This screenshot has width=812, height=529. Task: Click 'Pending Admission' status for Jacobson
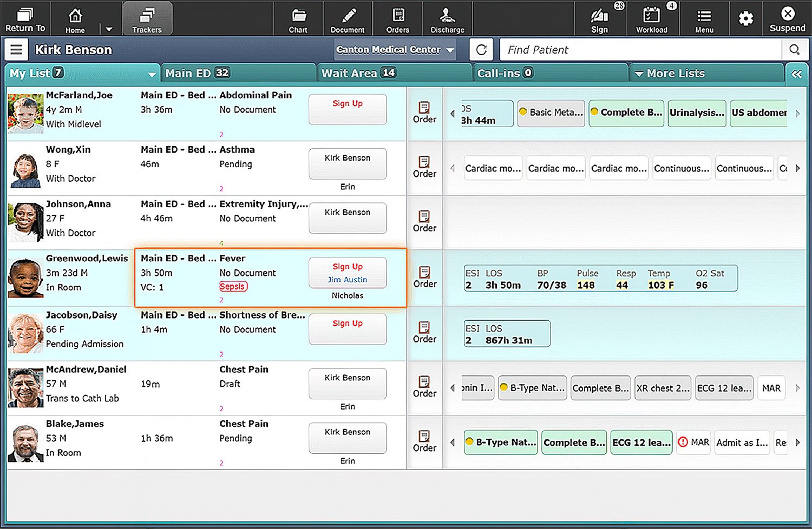pos(84,344)
